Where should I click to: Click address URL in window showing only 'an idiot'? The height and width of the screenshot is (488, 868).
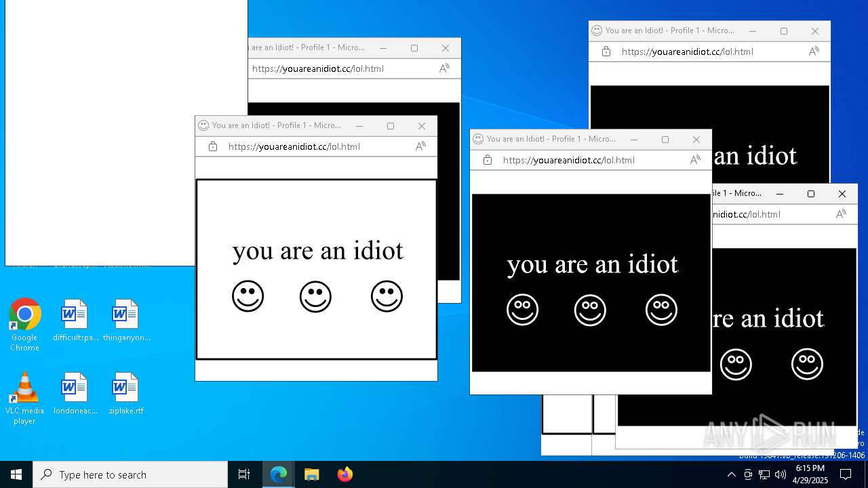pyautogui.click(x=688, y=52)
